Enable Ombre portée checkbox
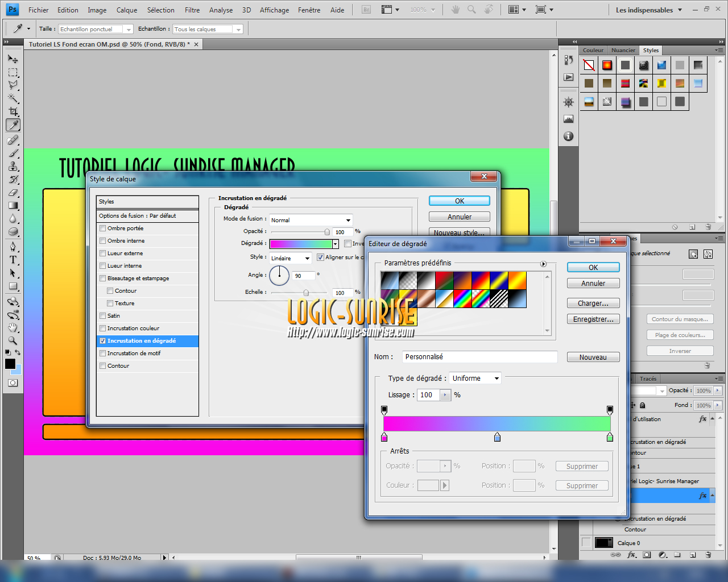728x582 pixels. [x=103, y=228]
